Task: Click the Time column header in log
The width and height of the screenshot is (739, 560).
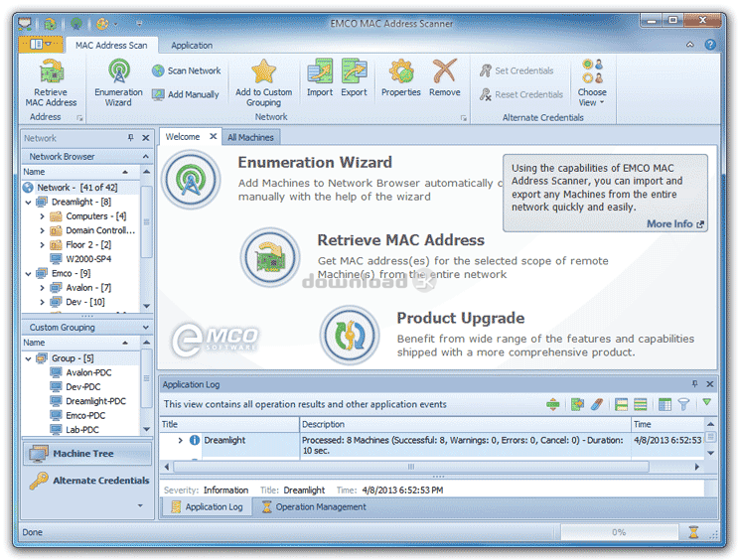Action: coord(666,424)
